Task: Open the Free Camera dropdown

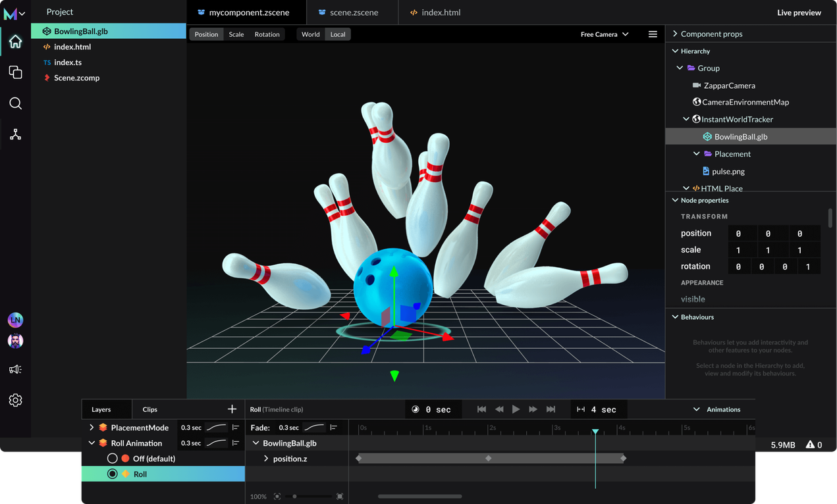Action: point(603,34)
